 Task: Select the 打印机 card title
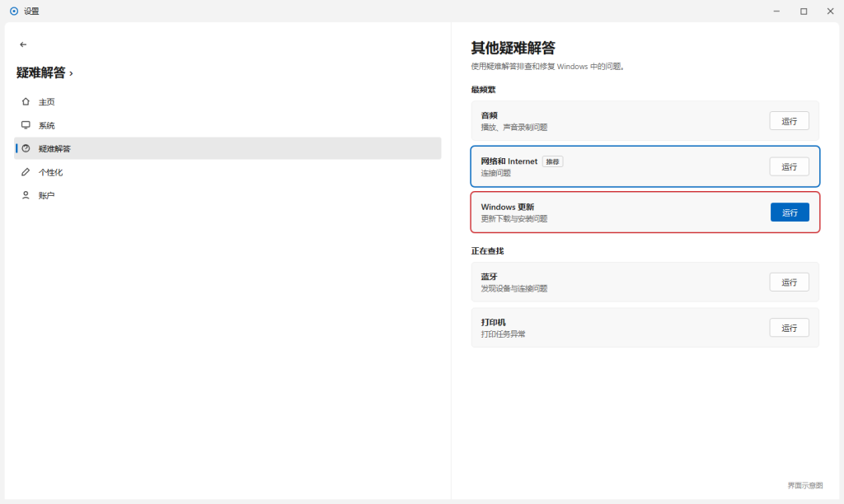pos(493,322)
